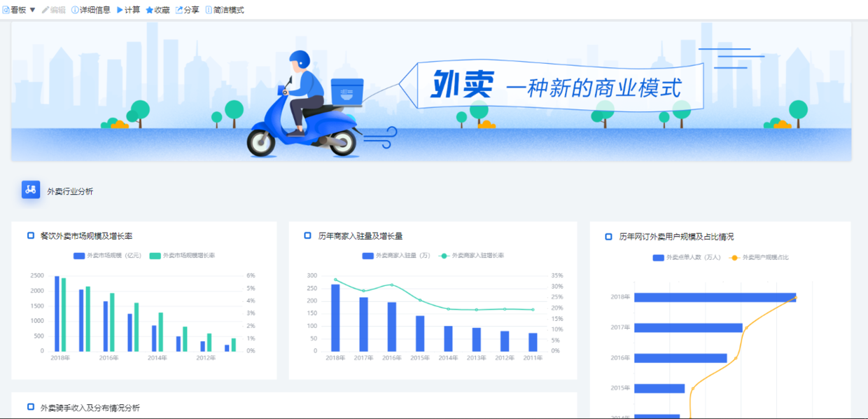Toggle the 外卖用户规模占比 legend series
The image size is (868, 419).
click(x=759, y=258)
